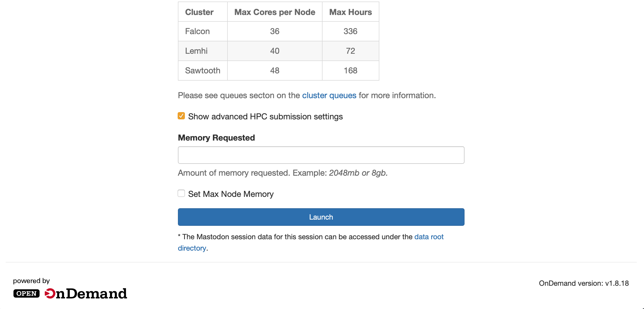Click Lemhi's max hours value 72
644x309 pixels.
(x=350, y=51)
